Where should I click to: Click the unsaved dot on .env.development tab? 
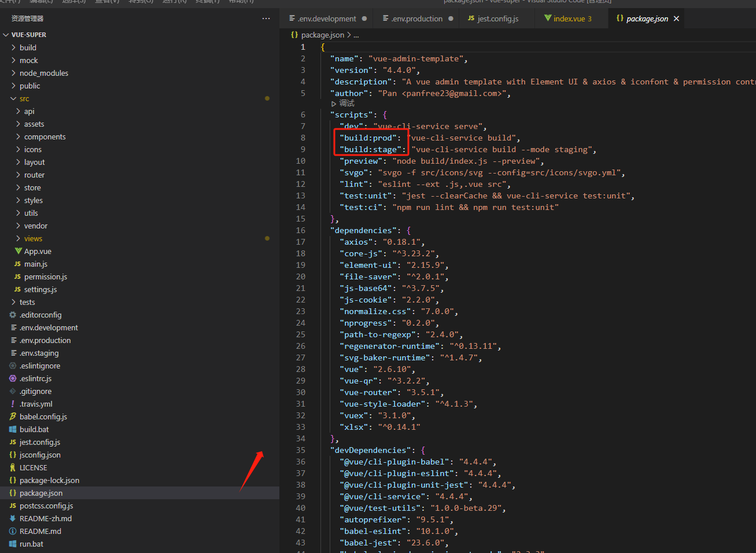tap(364, 19)
